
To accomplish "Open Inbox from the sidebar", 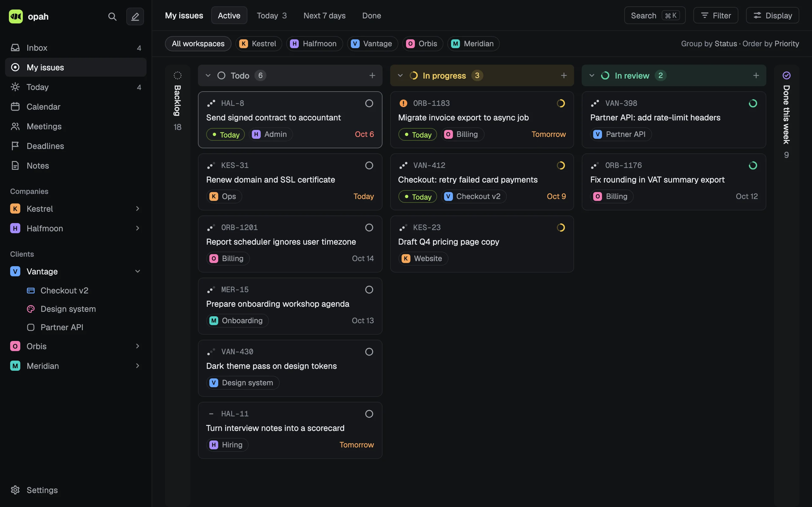I will click(x=75, y=48).
